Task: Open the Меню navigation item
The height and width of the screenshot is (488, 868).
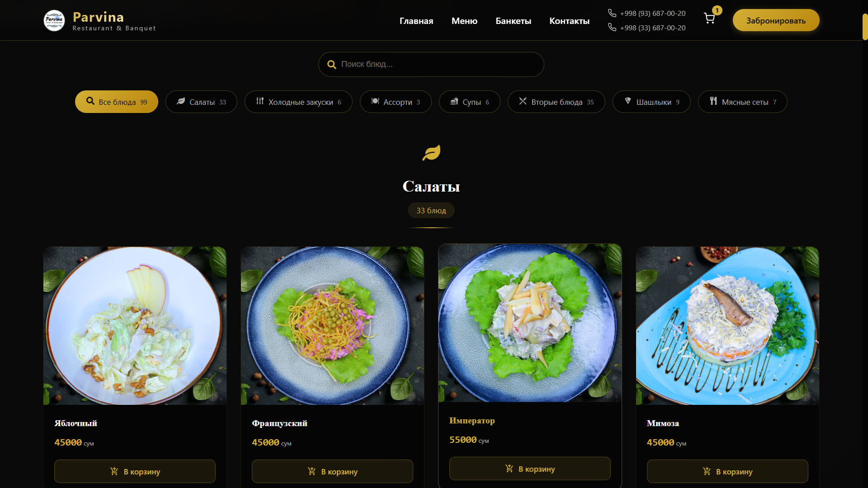Action: click(464, 21)
